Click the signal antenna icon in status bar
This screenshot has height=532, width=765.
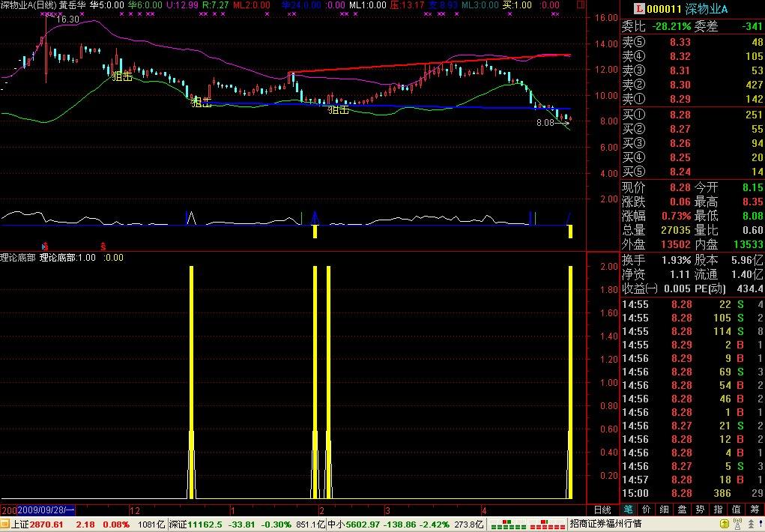click(737, 525)
